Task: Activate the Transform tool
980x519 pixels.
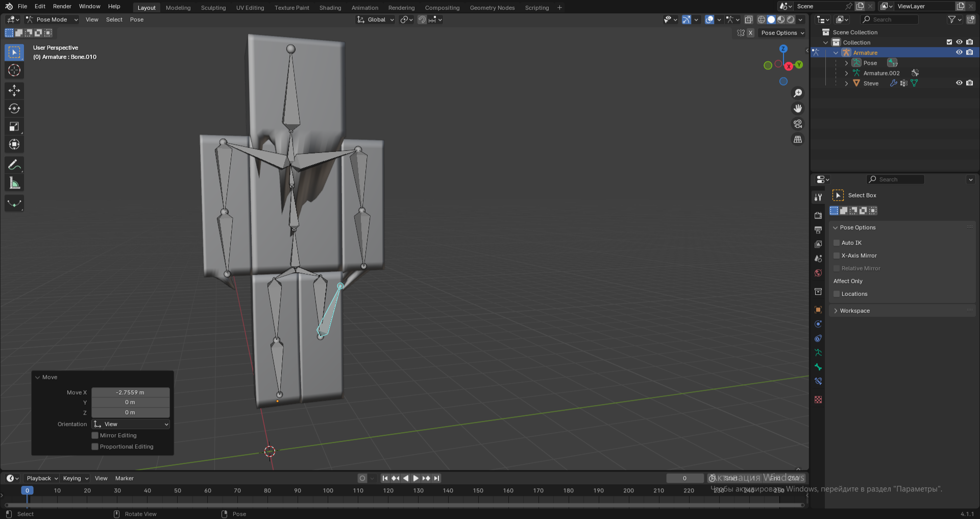Action: (14, 144)
